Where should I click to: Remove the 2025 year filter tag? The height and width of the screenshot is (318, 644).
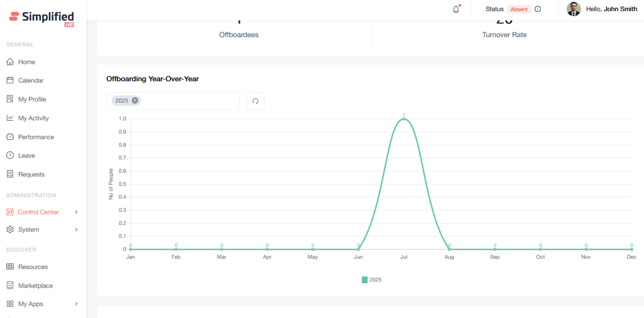(x=135, y=101)
